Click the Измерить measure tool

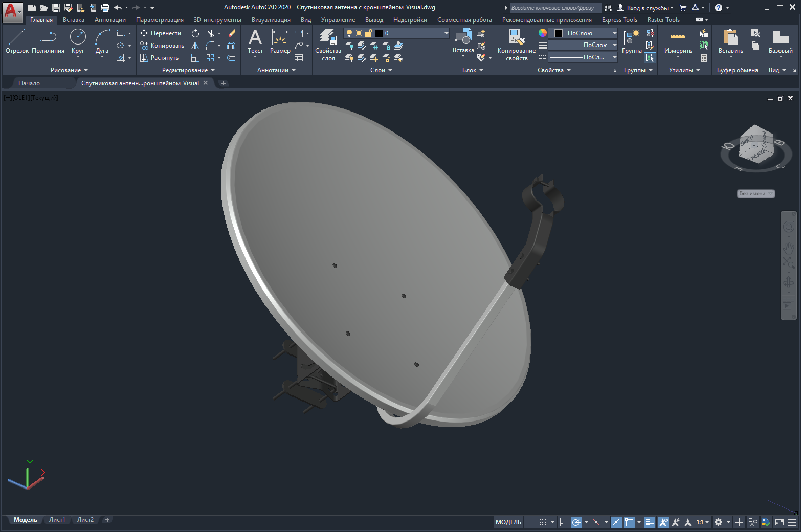click(678, 41)
